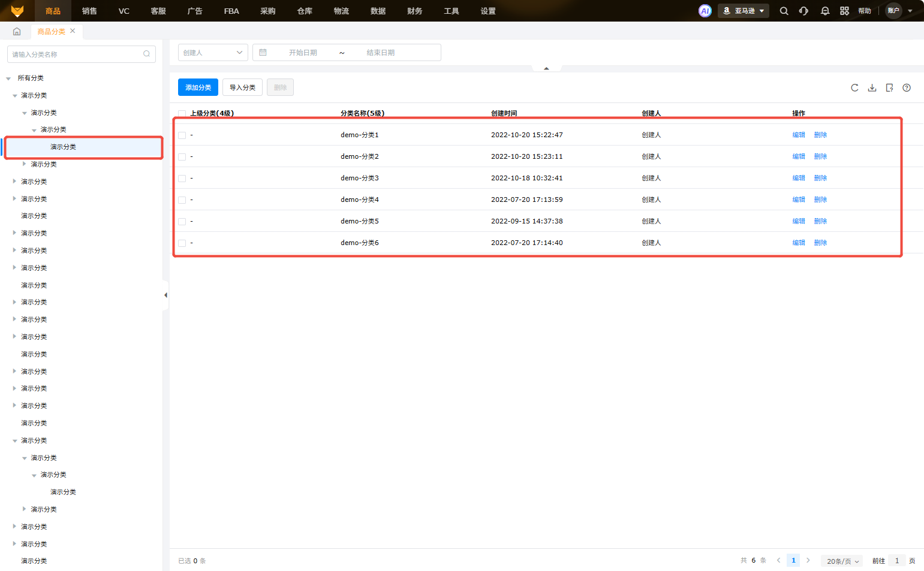Open the 设置 menu
Image resolution: width=924 pixels, height=571 pixels.
click(x=488, y=11)
